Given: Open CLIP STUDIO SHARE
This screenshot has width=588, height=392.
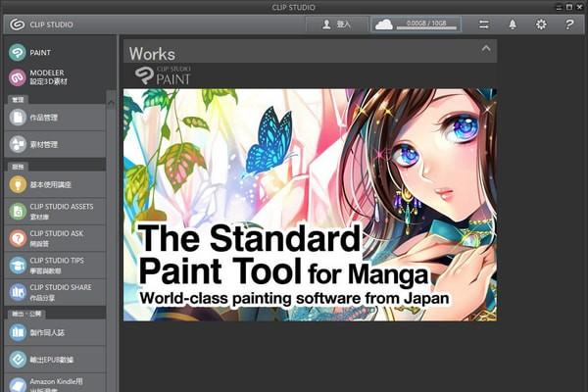Looking at the screenshot, I should point(55,292).
